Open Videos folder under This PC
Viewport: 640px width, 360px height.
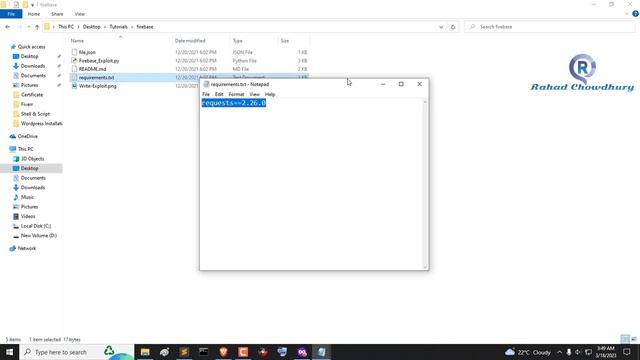[24, 216]
